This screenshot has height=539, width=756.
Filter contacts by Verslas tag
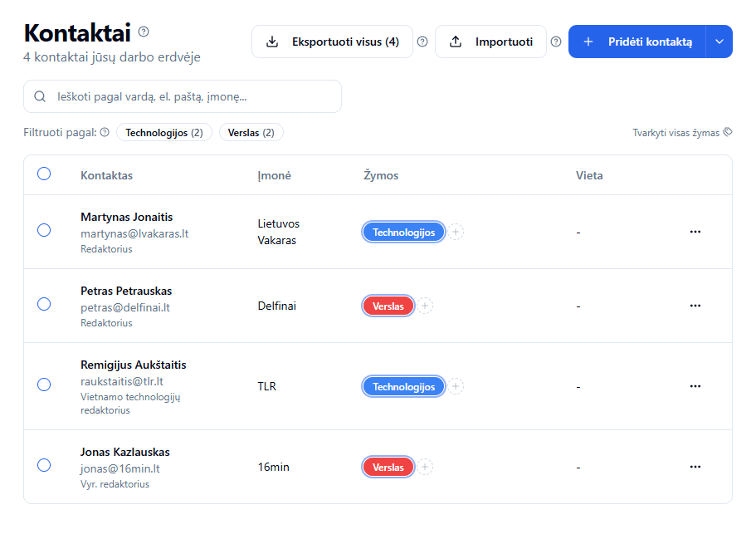251,132
